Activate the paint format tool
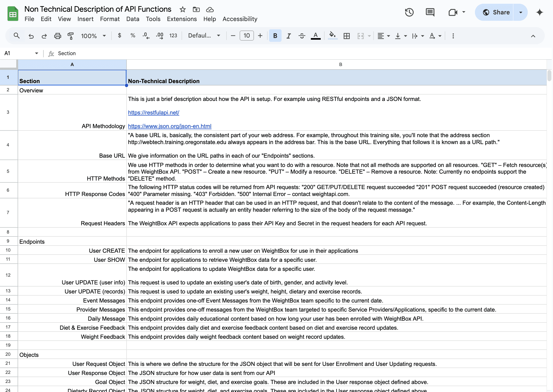This screenshot has width=553, height=392. (x=71, y=36)
